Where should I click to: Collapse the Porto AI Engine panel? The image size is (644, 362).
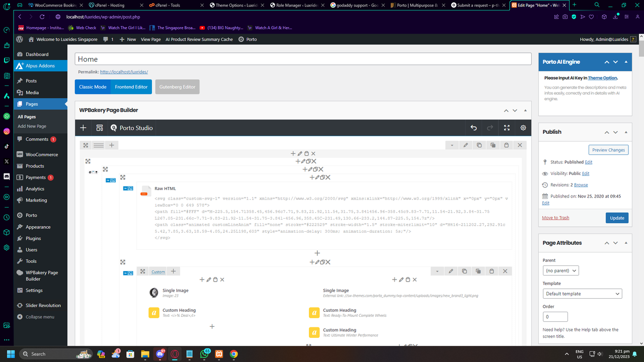[626, 62]
